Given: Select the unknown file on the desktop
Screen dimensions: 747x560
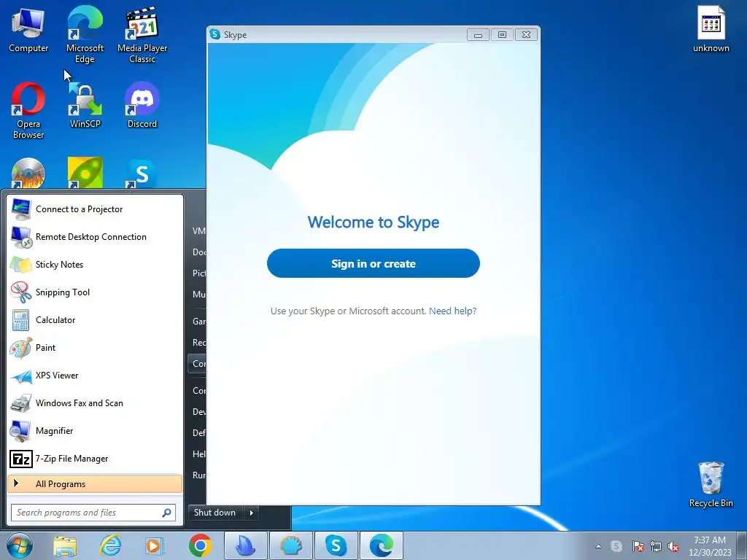Looking at the screenshot, I should point(711,29).
